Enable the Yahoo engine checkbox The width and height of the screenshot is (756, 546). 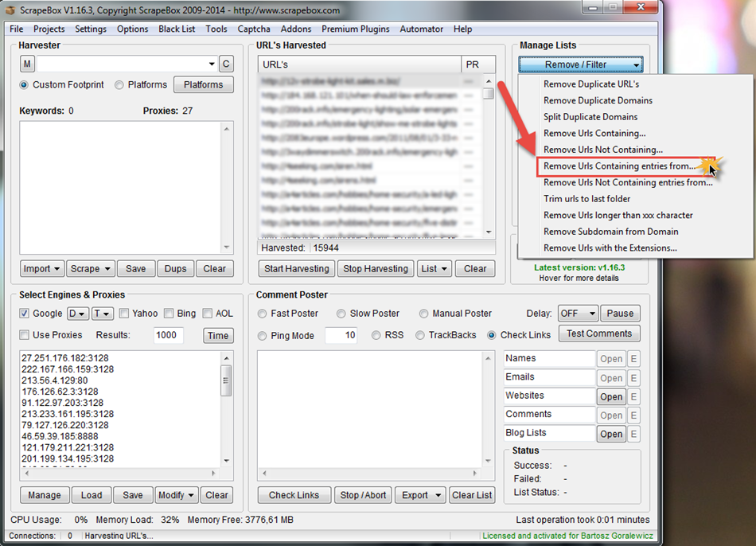(x=124, y=314)
